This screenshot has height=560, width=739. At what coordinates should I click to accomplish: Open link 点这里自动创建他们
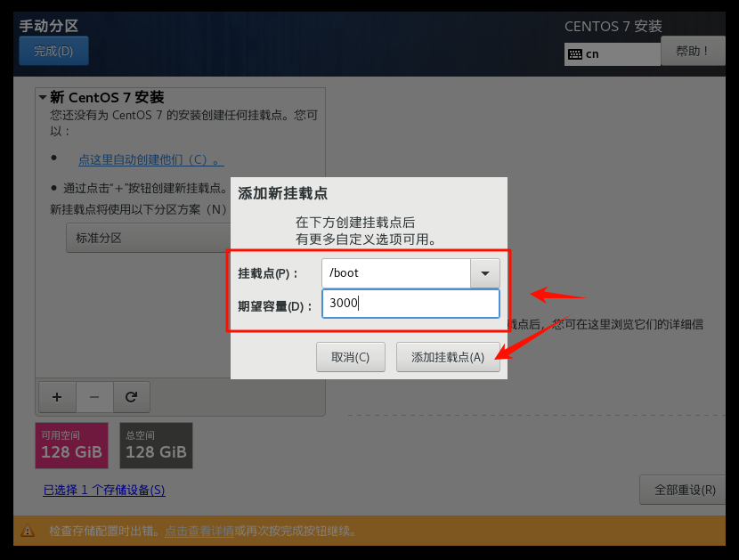click(x=150, y=159)
